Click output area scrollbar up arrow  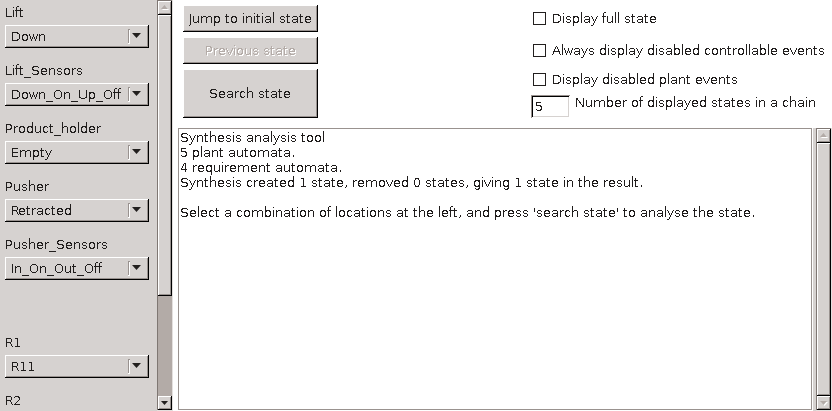[823, 136]
